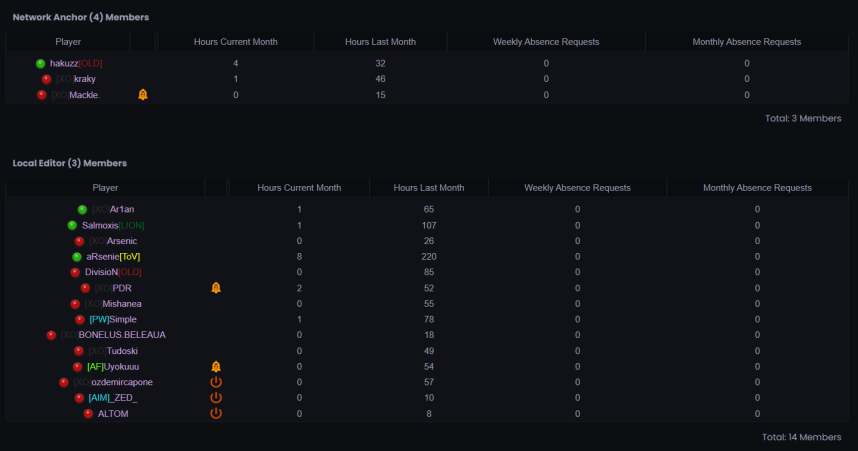Click the green status dot for hakuzz
Image resolution: width=858 pixels, height=451 pixels.
[x=40, y=63]
